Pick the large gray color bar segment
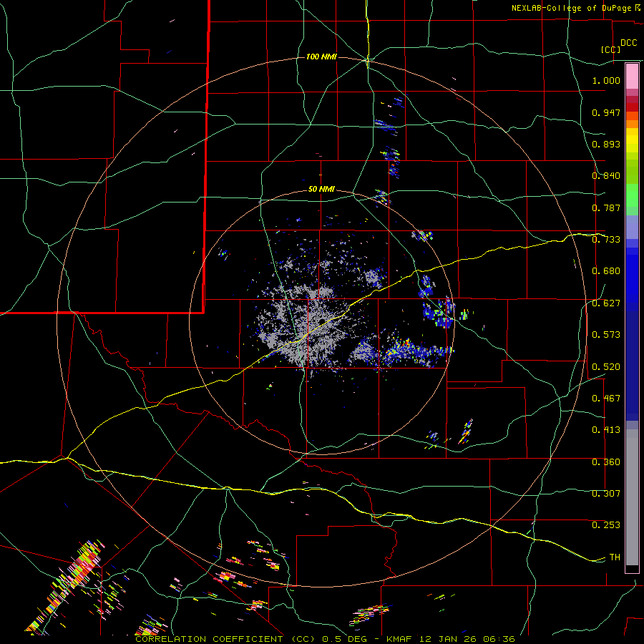The height and width of the screenshot is (644, 644). (x=632, y=497)
